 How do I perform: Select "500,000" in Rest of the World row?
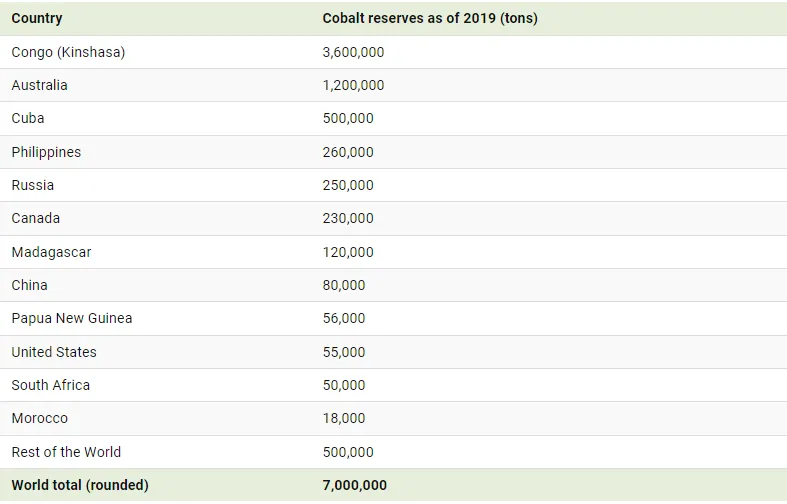pyautogui.click(x=348, y=452)
